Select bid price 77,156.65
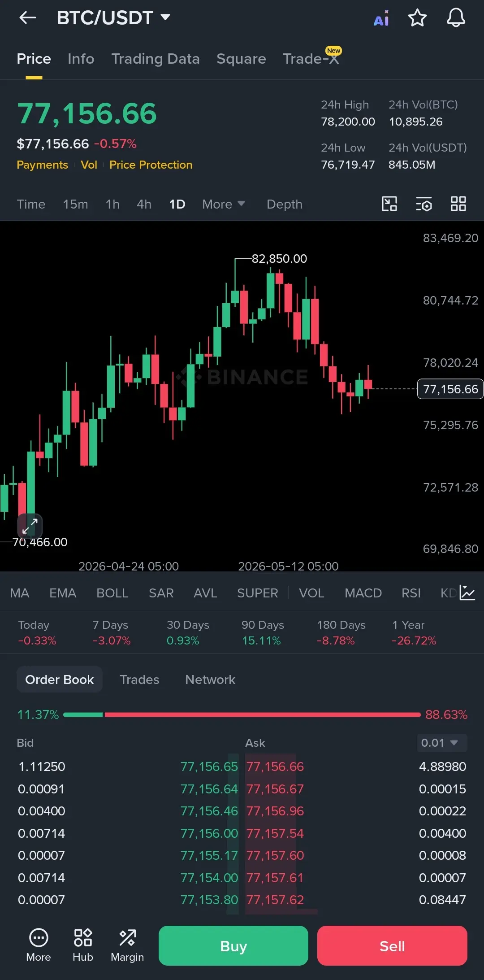 point(209,767)
